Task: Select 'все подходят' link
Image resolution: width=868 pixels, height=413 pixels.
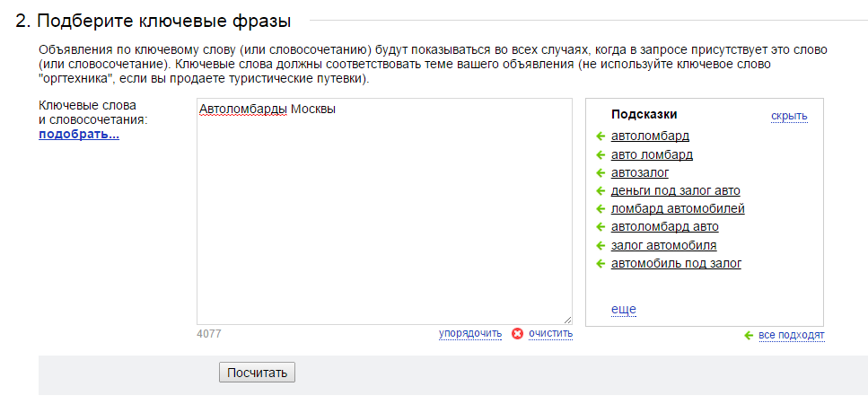Action: point(791,336)
